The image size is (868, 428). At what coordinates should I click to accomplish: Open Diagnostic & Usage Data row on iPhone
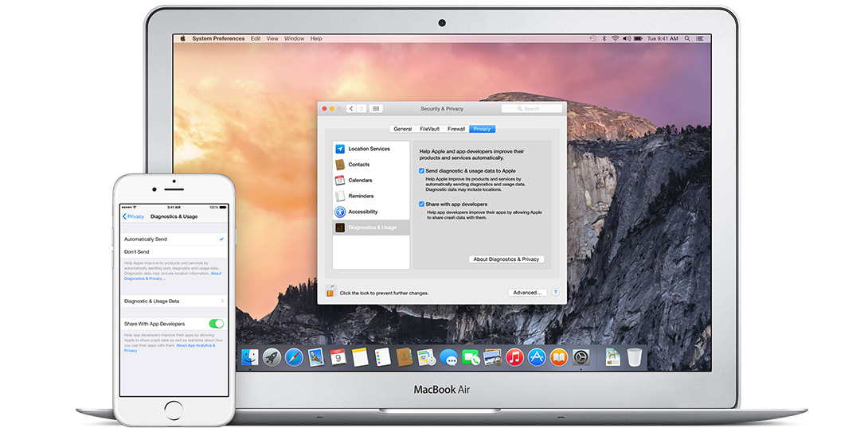click(173, 302)
